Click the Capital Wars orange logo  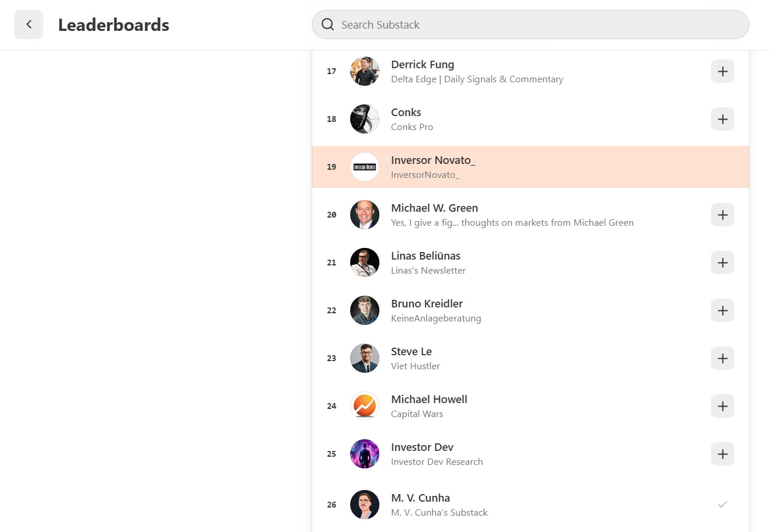point(365,406)
